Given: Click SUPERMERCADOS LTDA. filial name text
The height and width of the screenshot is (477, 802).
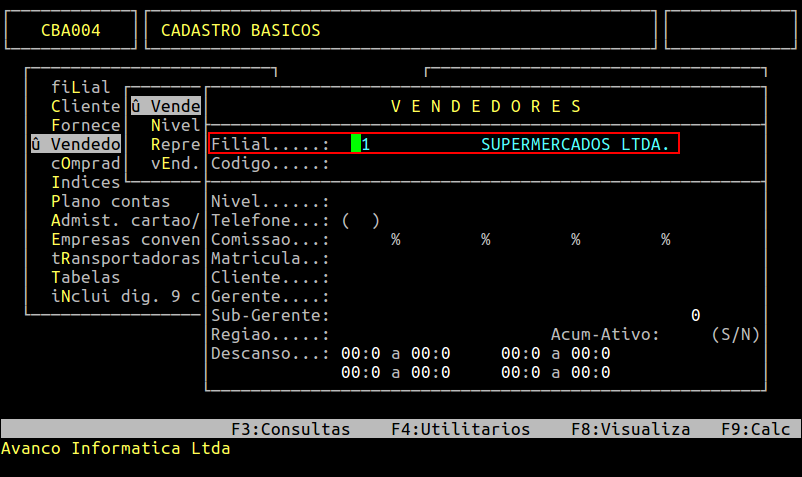Looking at the screenshot, I should click(575, 144).
